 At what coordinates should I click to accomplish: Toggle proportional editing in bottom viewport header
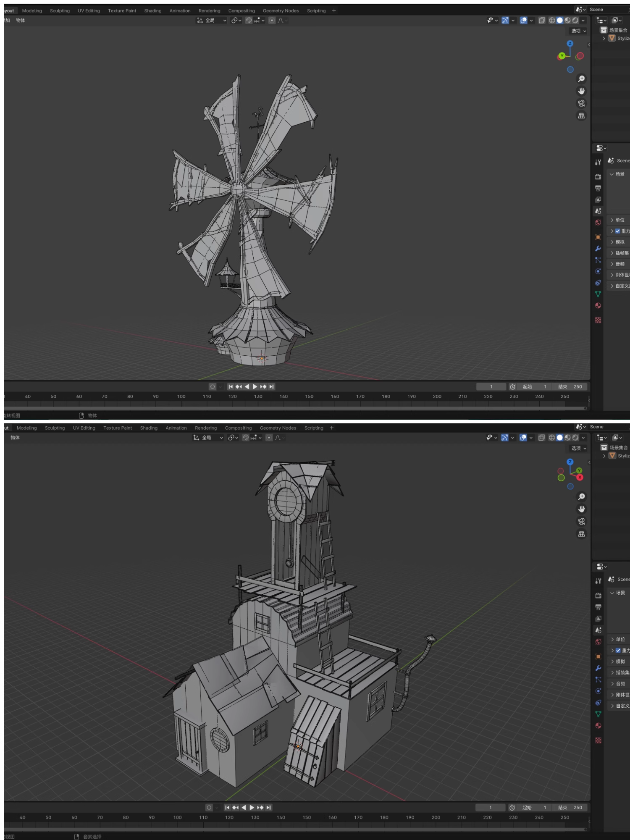tap(269, 438)
